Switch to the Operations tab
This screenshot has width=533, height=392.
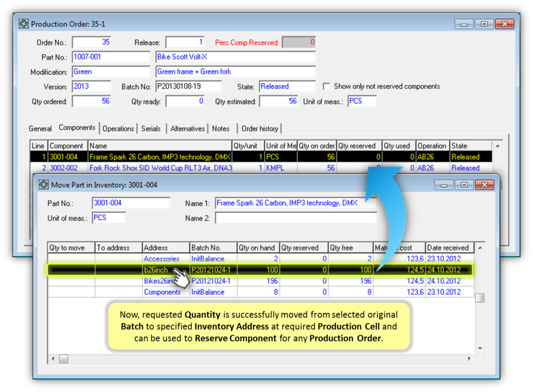[x=118, y=129]
